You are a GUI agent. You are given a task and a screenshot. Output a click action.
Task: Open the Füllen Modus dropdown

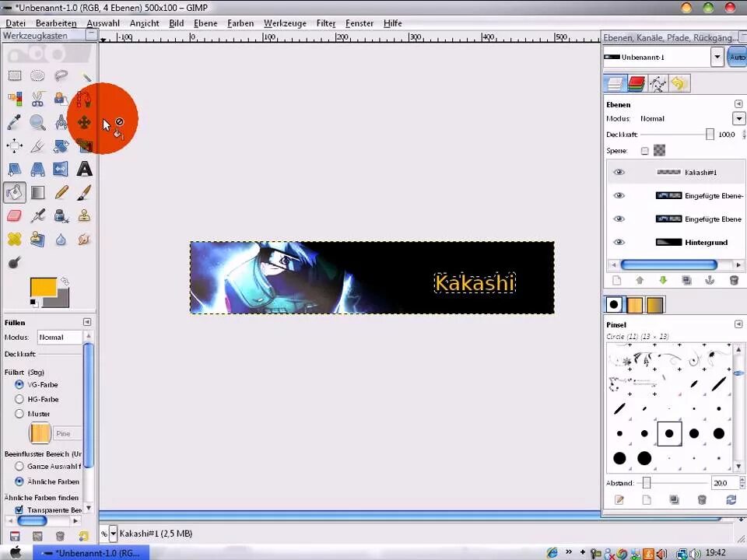point(60,337)
